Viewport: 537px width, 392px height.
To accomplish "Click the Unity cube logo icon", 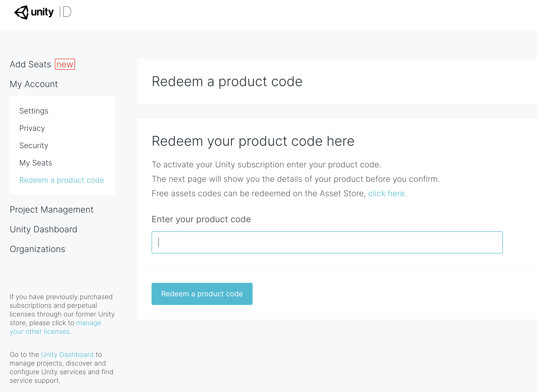I will point(21,12).
